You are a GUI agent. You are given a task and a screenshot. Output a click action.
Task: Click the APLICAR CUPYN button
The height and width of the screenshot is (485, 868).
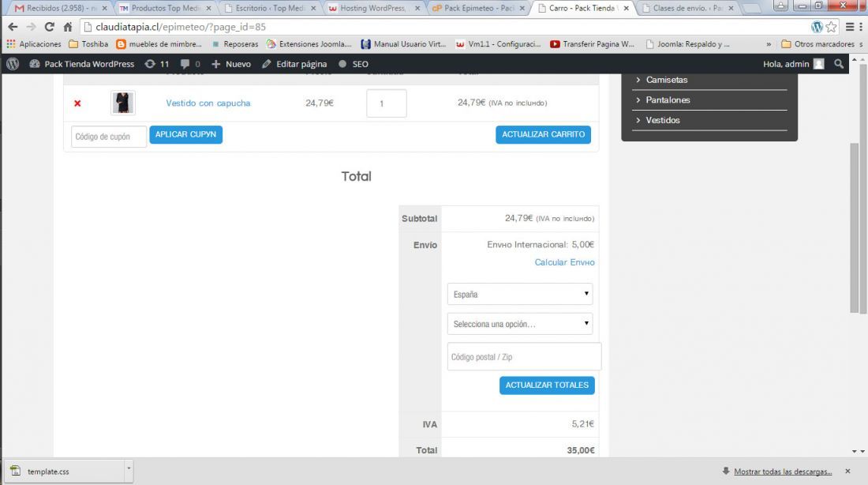(186, 135)
